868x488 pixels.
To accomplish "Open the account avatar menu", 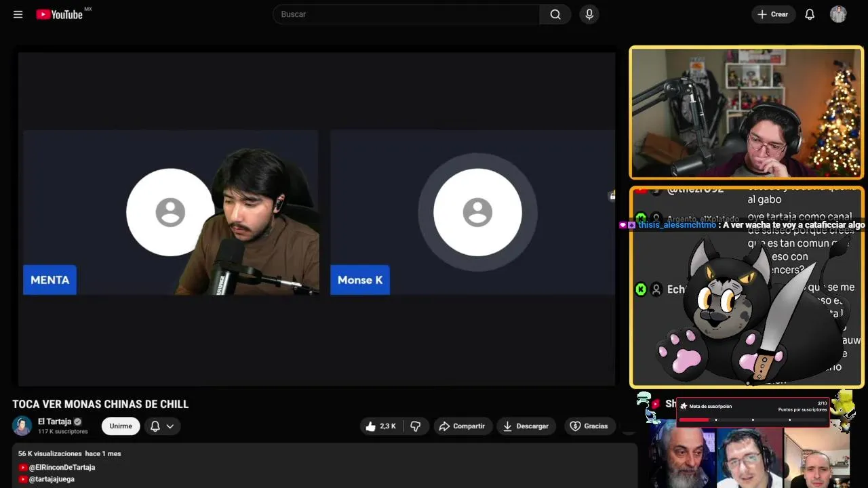I will click(838, 14).
